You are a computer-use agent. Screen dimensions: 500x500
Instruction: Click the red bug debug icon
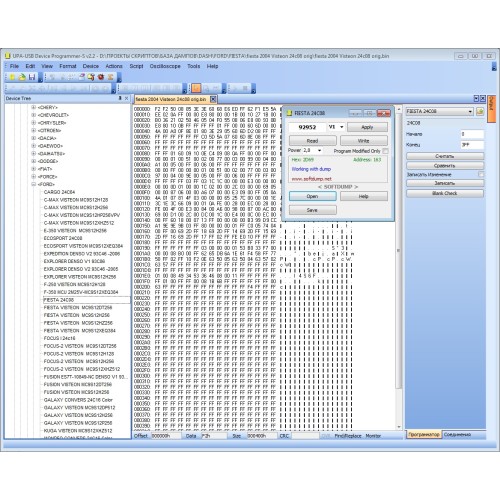(101, 77)
